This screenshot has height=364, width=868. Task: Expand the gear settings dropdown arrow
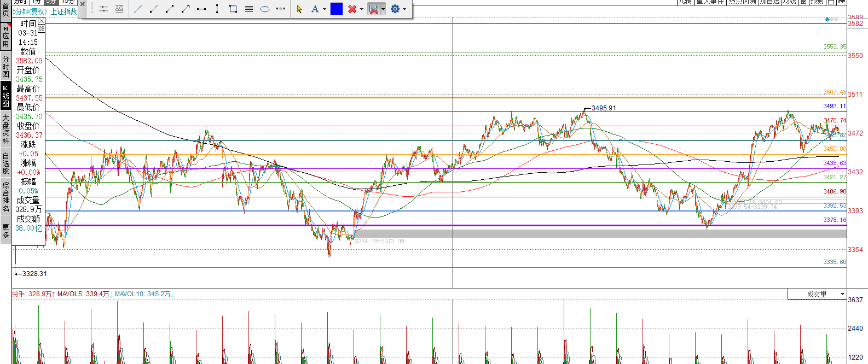(x=404, y=9)
